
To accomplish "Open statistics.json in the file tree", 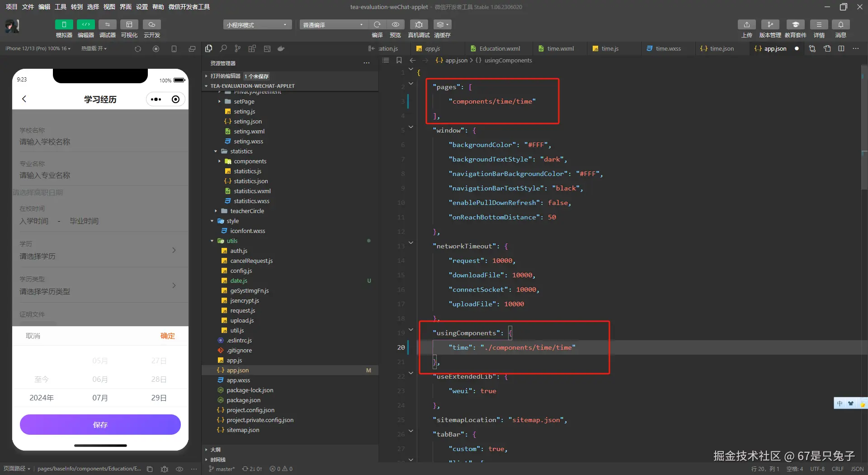I will [250, 181].
